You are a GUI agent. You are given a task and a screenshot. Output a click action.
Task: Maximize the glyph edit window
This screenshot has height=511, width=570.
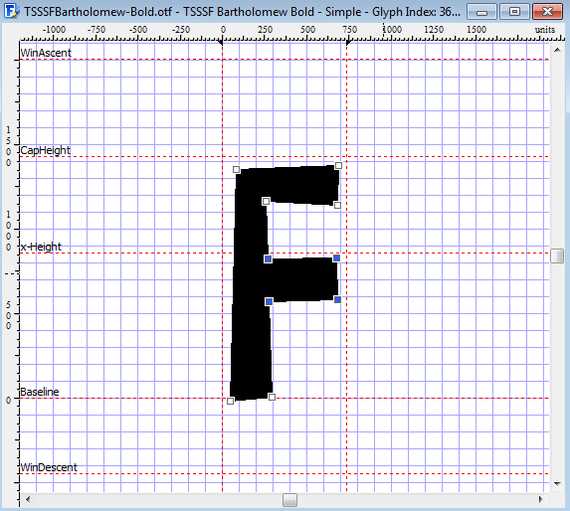coord(514,12)
